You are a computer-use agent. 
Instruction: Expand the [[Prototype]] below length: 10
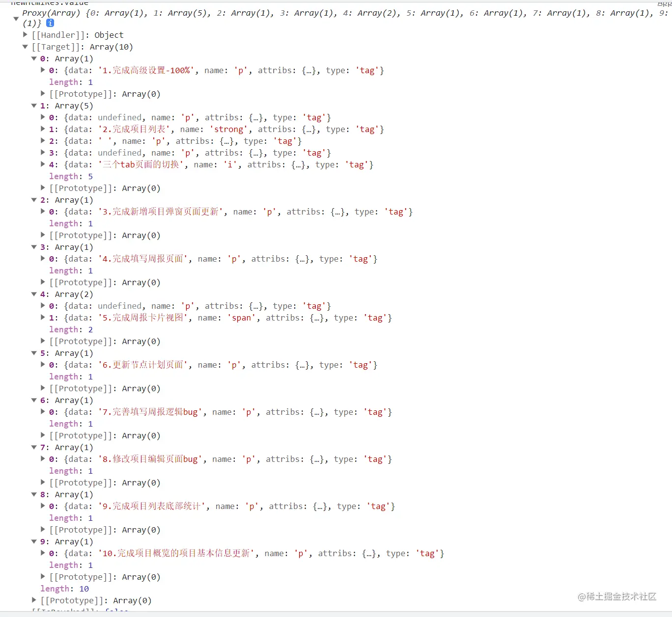(34, 600)
